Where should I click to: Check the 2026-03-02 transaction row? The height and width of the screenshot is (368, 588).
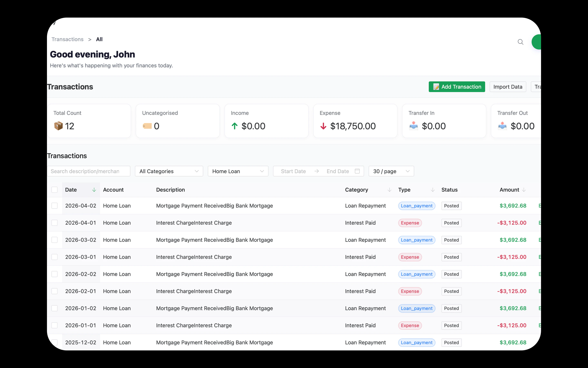tap(55, 240)
